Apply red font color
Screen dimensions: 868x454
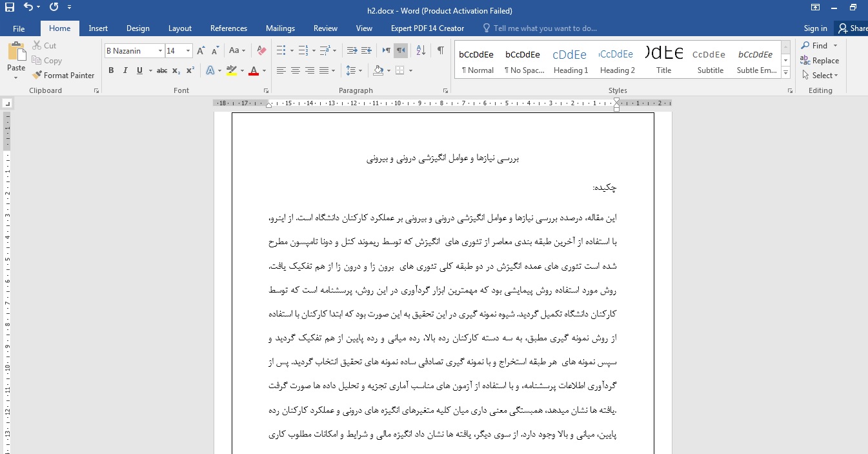click(x=253, y=70)
